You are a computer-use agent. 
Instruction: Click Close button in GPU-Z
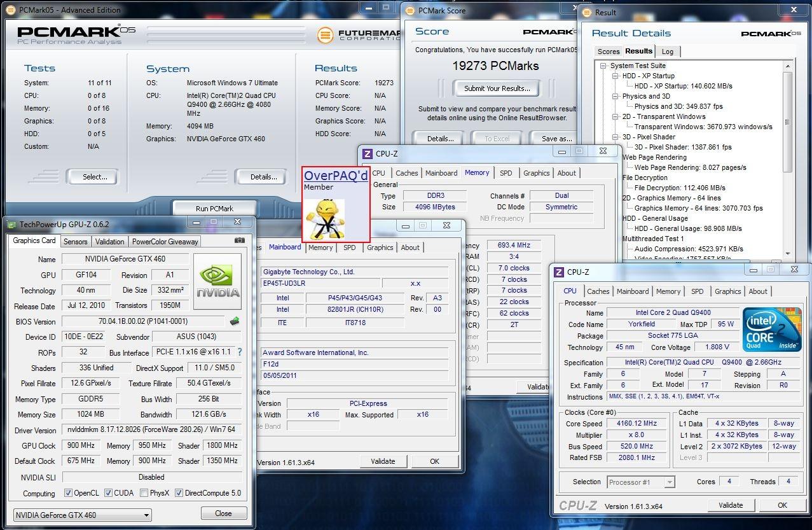pyautogui.click(x=223, y=513)
